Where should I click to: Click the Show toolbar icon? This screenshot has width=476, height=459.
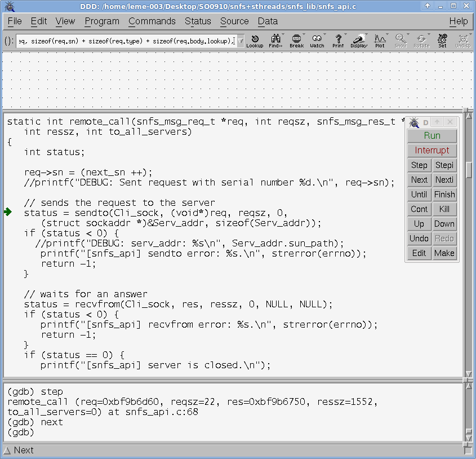coord(401,41)
